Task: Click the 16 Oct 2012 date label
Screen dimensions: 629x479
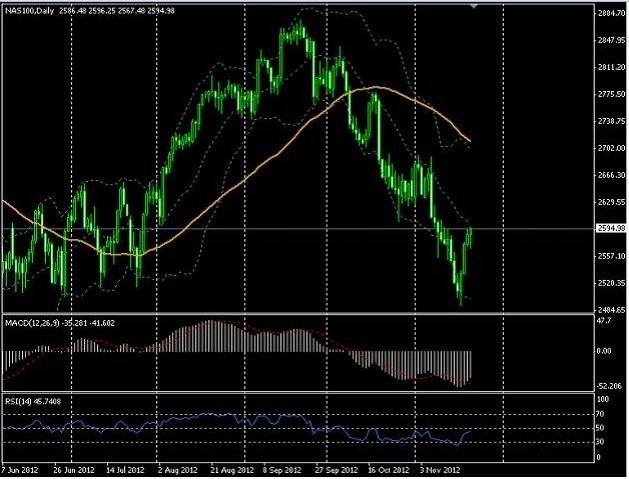Action: tap(388, 470)
